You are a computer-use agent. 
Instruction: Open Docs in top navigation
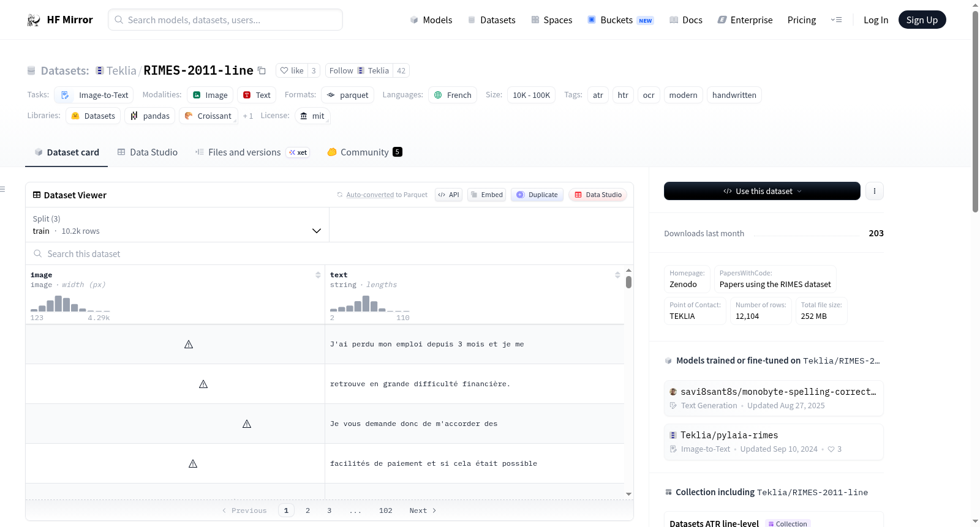pyautogui.click(x=686, y=20)
